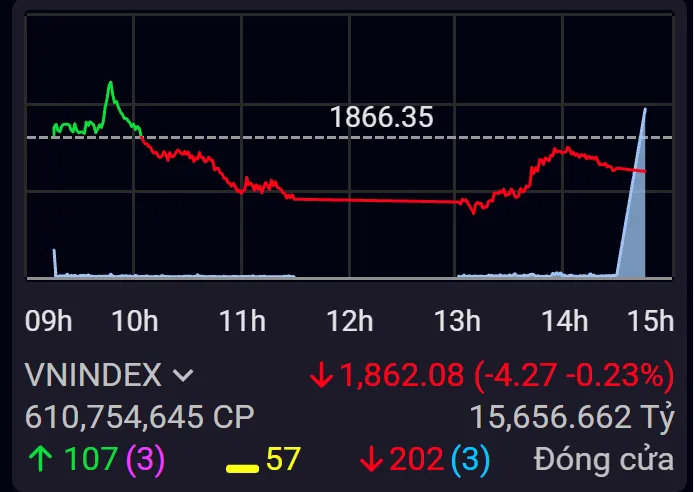Click the trading value 15,656.662 Tỷ
Screen dimensions: 694x492
[572, 417]
